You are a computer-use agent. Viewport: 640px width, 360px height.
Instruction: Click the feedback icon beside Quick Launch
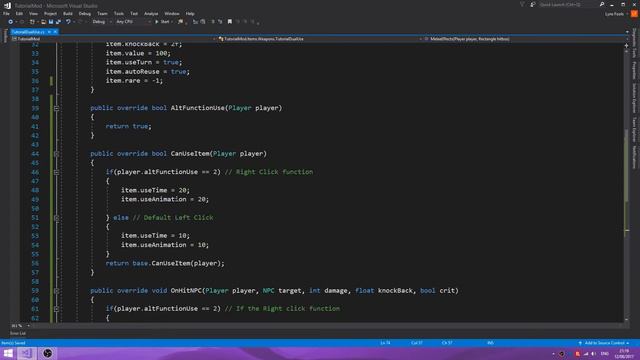(533, 4)
